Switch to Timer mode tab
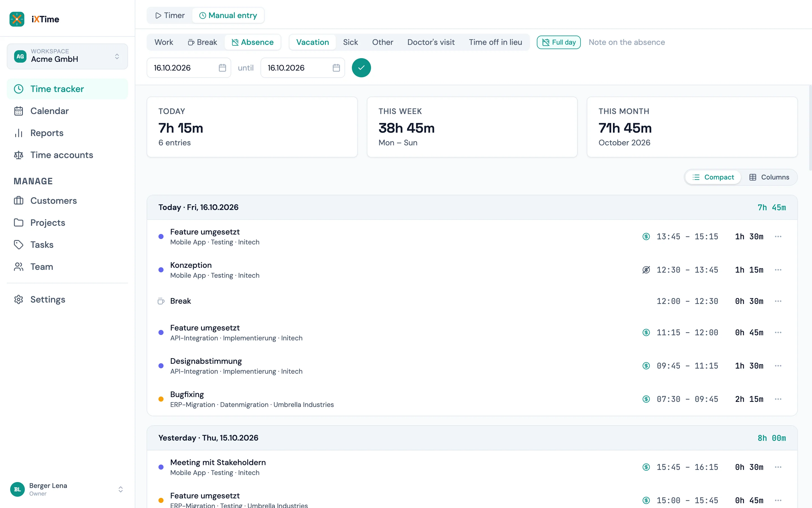The image size is (812, 508). 170,16
